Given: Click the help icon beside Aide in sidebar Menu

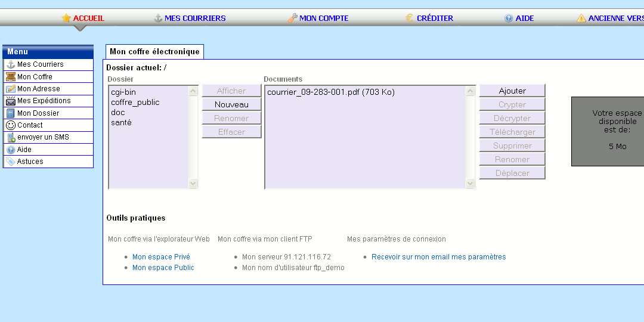Looking at the screenshot, I should coord(11,150).
